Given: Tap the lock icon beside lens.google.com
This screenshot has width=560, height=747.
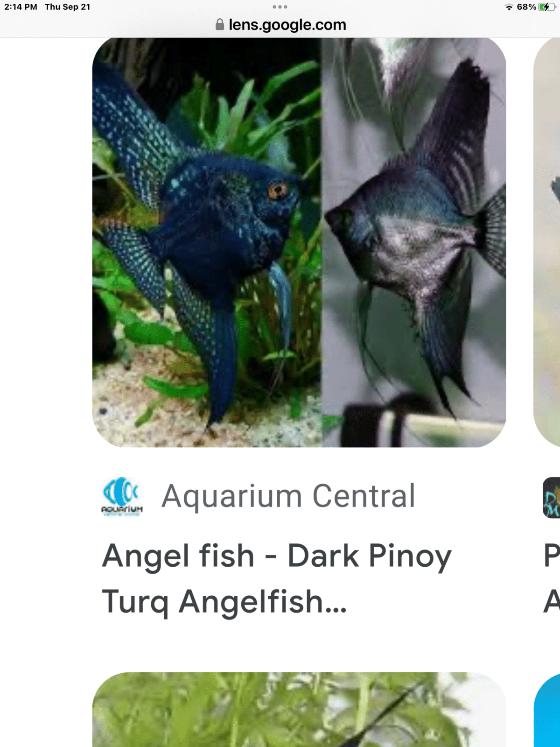Looking at the screenshot, I should pos(220,25).
